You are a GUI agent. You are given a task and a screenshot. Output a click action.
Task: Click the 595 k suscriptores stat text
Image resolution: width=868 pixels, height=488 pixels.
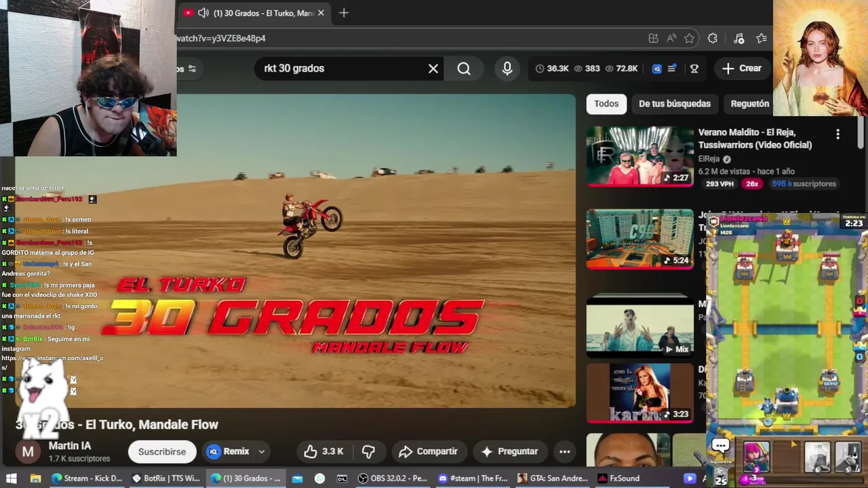coord(804,184)
